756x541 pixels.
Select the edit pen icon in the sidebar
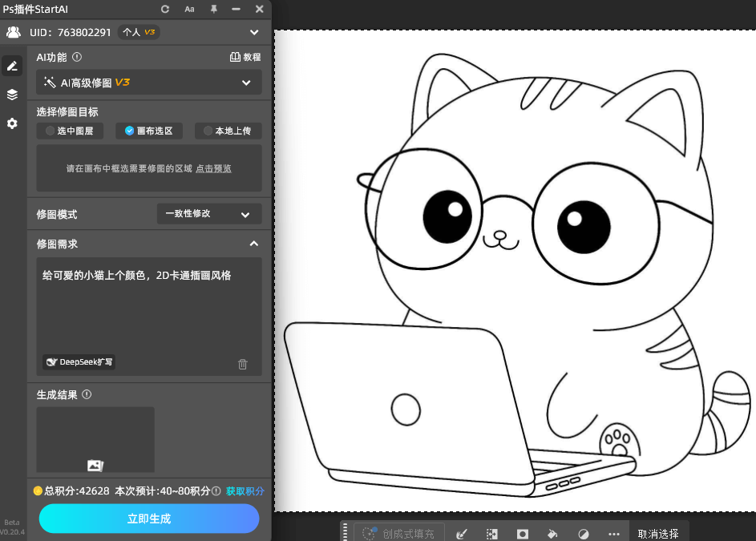point(11,65)
